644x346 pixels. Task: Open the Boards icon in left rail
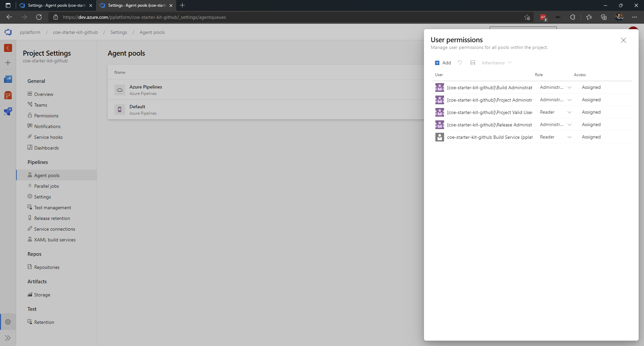pos(8,79)
